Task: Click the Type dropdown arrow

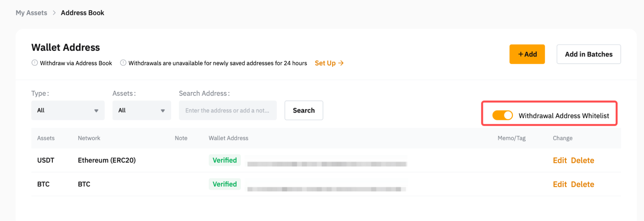Action: (x=96, y=111)
